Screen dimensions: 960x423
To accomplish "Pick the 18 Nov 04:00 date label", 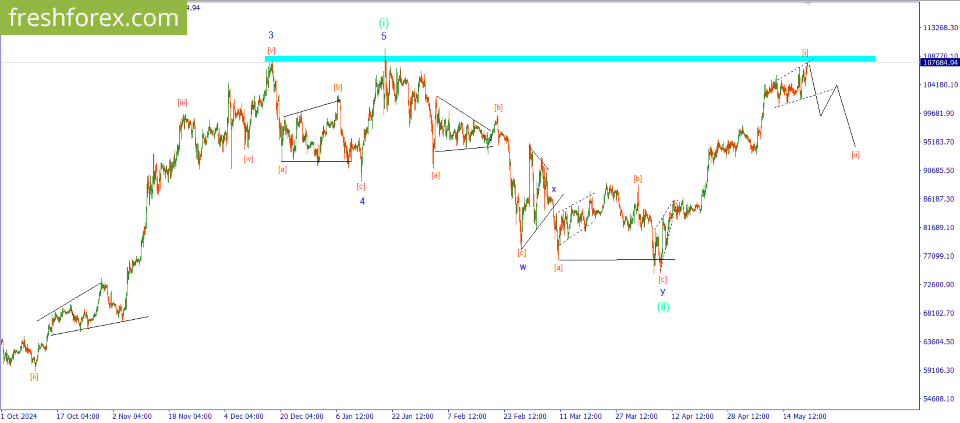I will 188,417.
